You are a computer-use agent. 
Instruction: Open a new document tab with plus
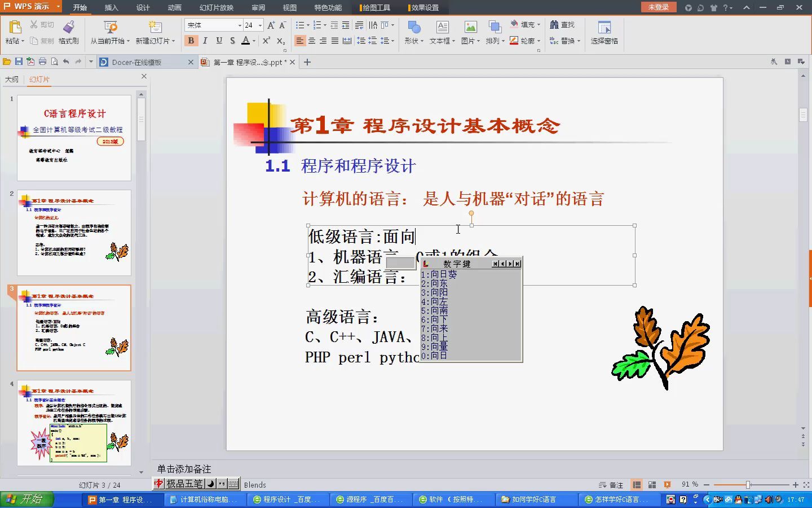point(307,62)
